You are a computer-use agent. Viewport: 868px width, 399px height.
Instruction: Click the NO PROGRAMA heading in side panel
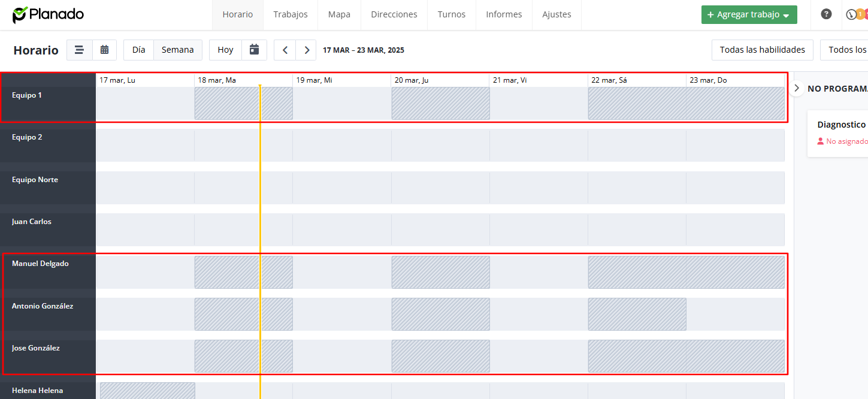coord(837,89)
